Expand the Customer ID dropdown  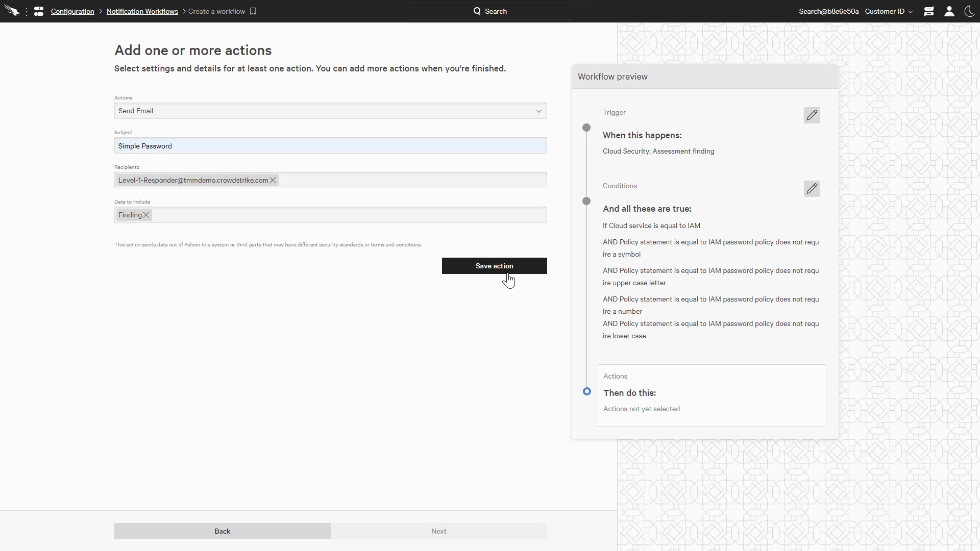(889, 11)
